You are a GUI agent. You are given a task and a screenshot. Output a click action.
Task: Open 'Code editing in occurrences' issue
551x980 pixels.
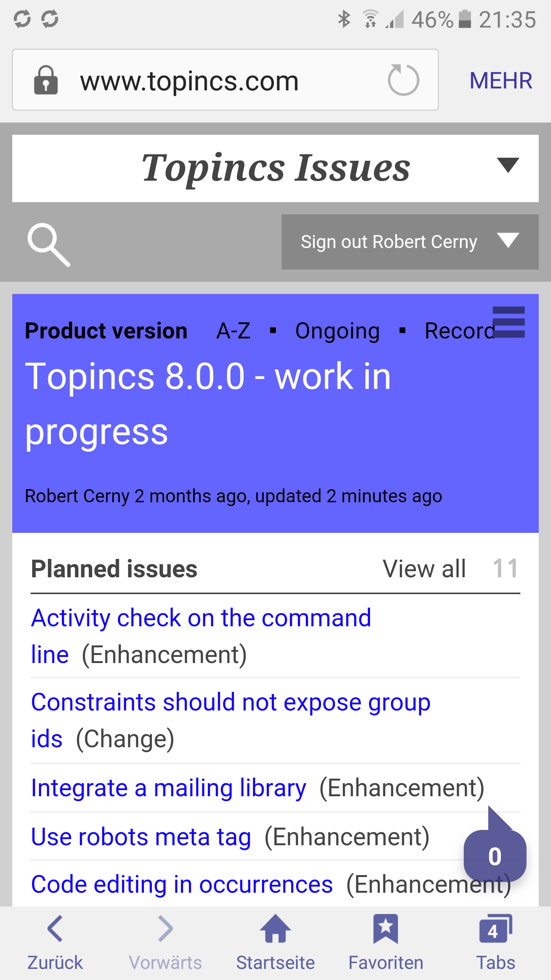pyautogui.click(x=182, y=884)
